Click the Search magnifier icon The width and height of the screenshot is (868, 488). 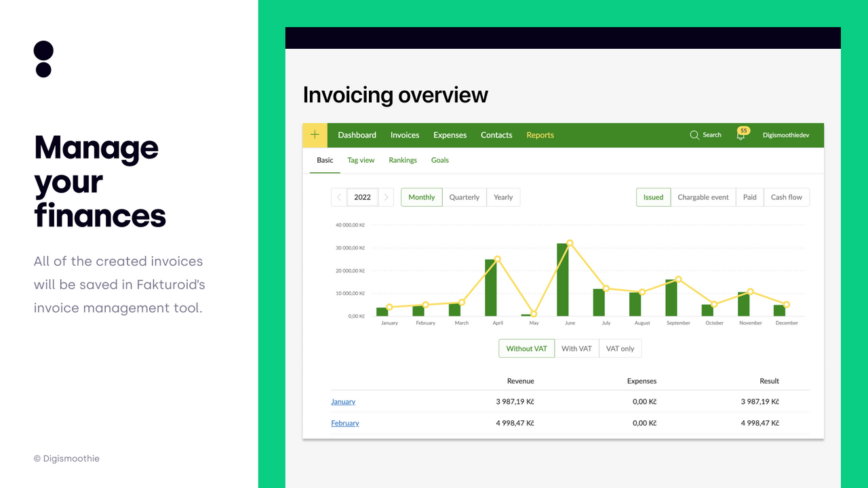(694, 135)
